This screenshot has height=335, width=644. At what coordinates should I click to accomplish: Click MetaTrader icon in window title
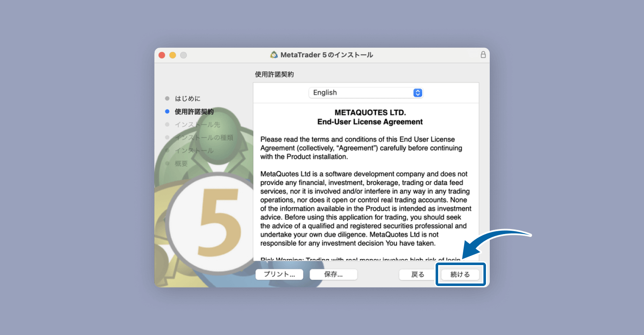274,55
